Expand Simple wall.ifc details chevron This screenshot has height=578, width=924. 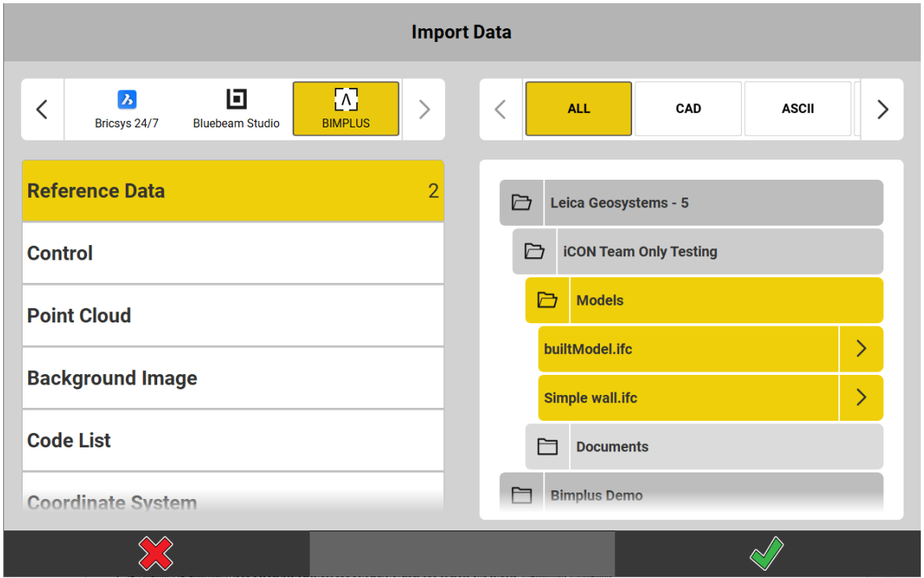click(x=861, y=397)
